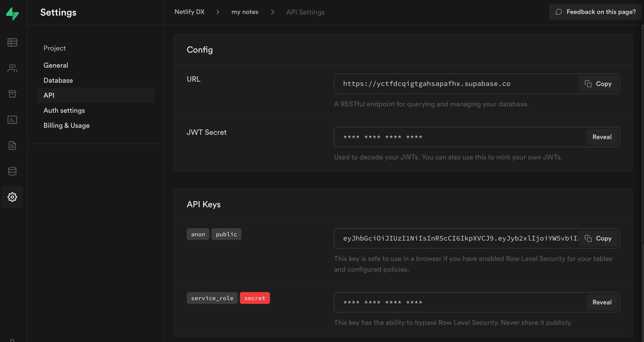Expand the my notes breadcrumb chevron
644x342 pixels.
(x=272, y=12)
